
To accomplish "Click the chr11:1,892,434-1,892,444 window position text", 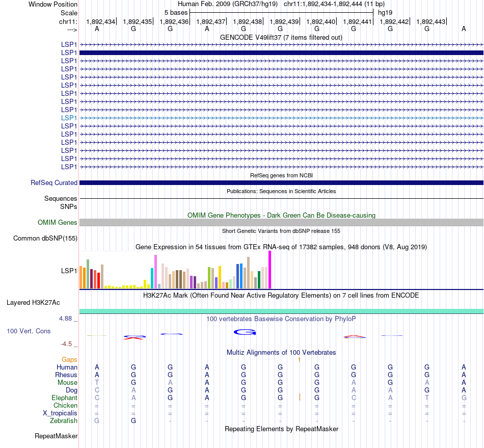I will (334, 4).
